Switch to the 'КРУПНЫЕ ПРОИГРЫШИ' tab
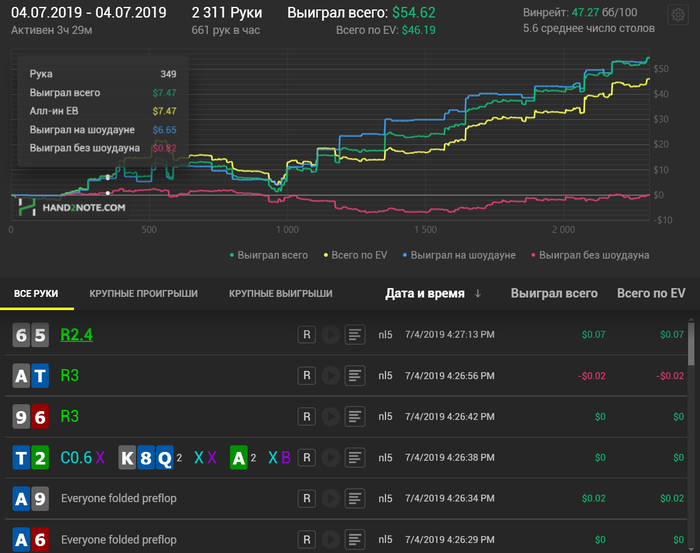The image size is (700, 553). point(143,294)
